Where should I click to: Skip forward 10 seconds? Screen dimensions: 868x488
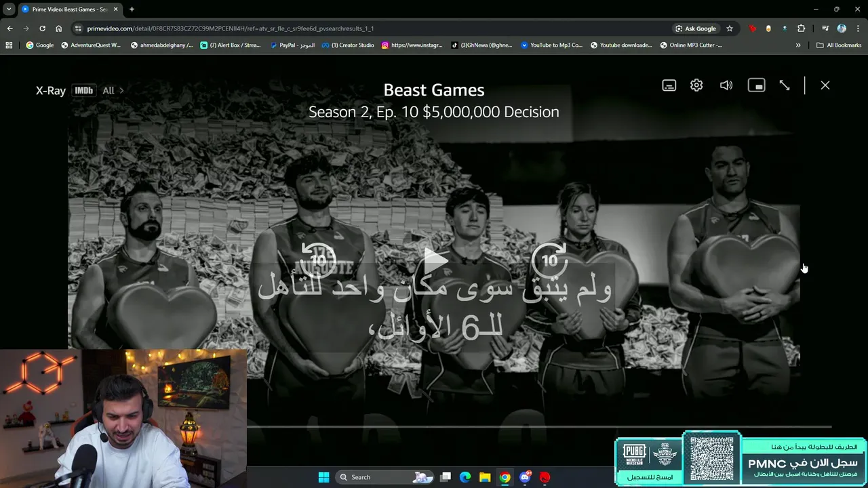[x=549, y=260]
